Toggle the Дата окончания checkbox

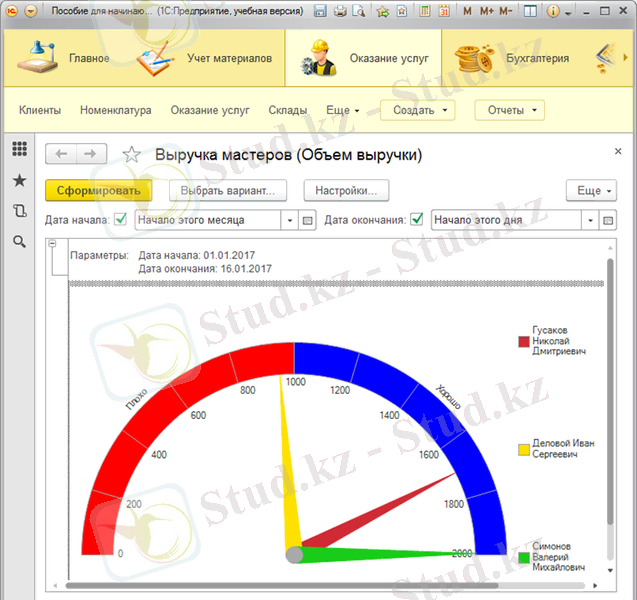(417, 220)
